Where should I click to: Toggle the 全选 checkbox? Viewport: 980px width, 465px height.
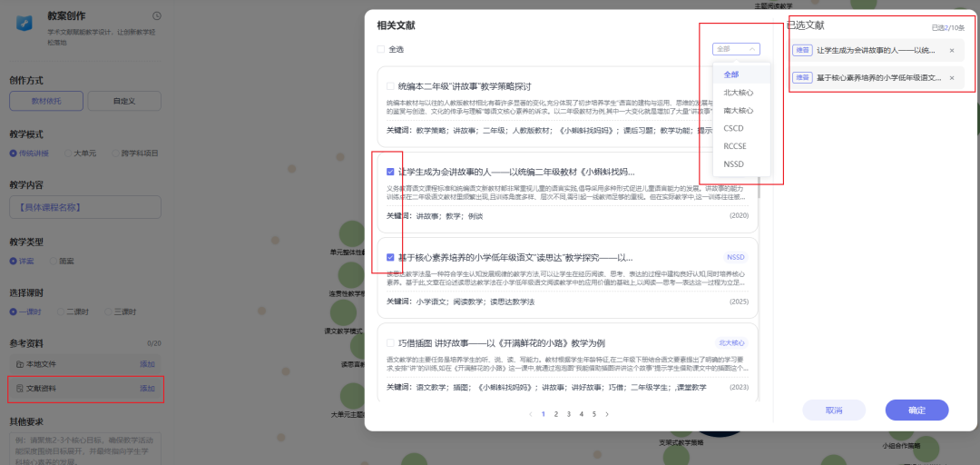(x=380, y=49)
